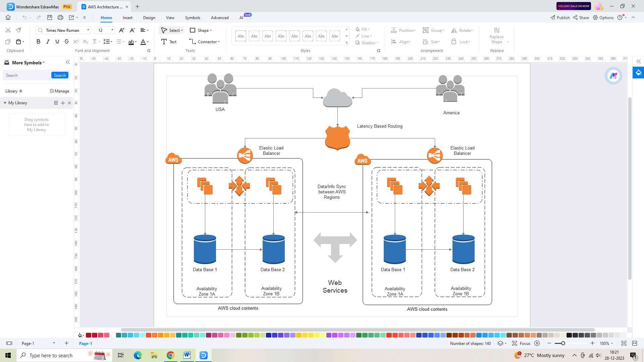Expand the My Library panel tree
Screen dimensions: 644x362
[4, 103]
